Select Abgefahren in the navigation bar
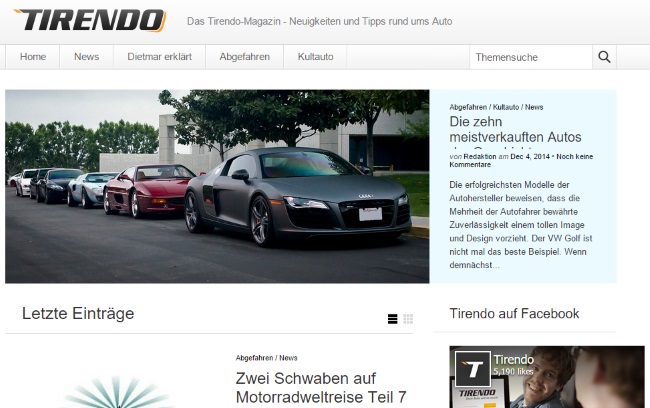650x408 pixels. coord(245,57)
